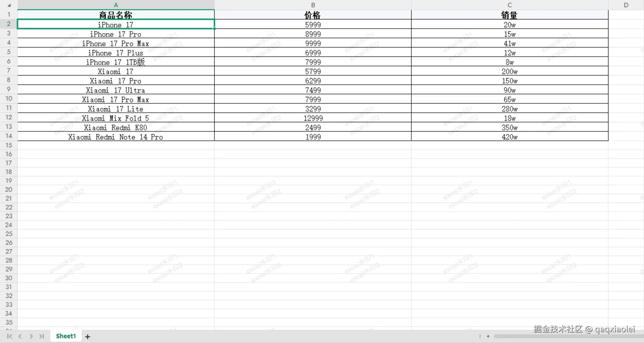644x343 pixels.
Task: Click the price cell 7499
Action: click(313, 90)
